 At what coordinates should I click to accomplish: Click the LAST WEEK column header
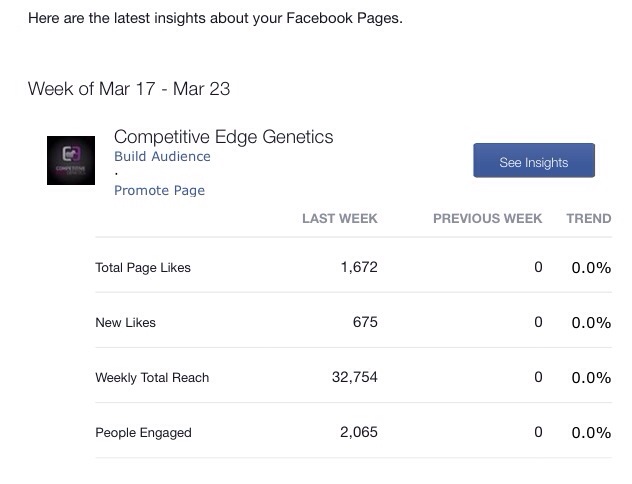coord(339,219)
